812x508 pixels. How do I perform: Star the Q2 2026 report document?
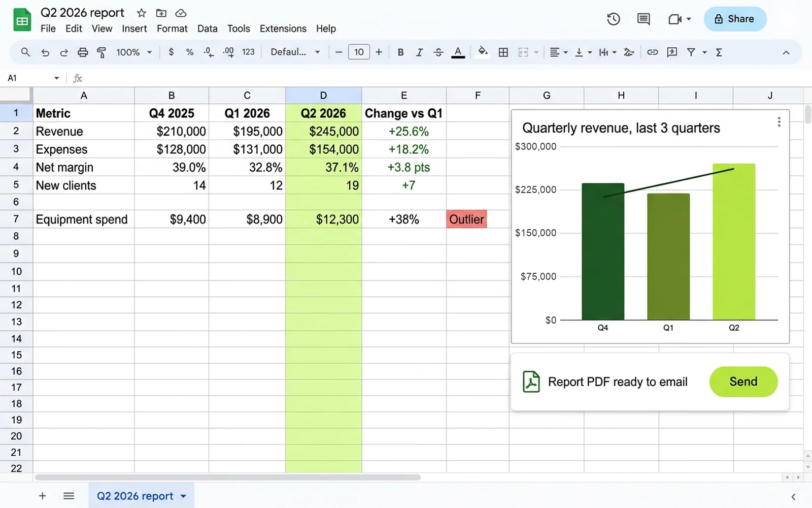(142, 13)
